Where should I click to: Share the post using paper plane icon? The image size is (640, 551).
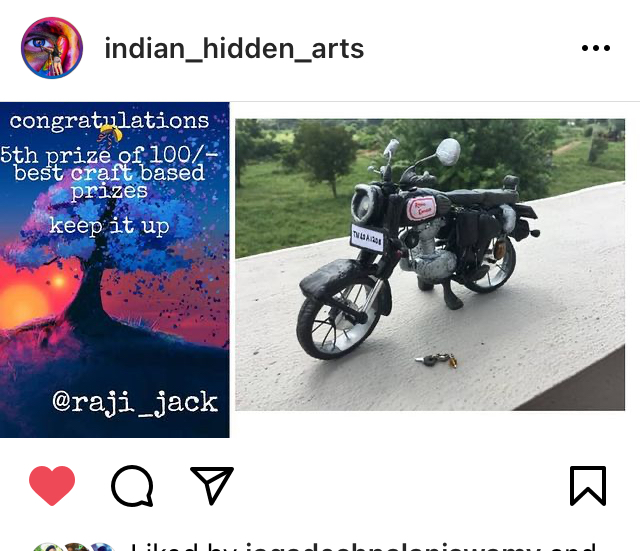(212, 485)
